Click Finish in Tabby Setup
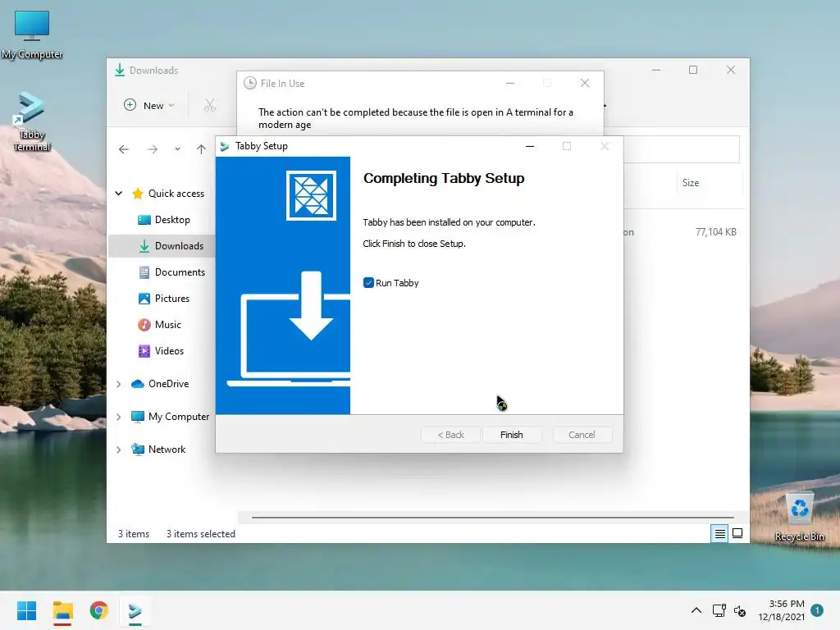Screen dimensions: 840x630 coord(512,435)
